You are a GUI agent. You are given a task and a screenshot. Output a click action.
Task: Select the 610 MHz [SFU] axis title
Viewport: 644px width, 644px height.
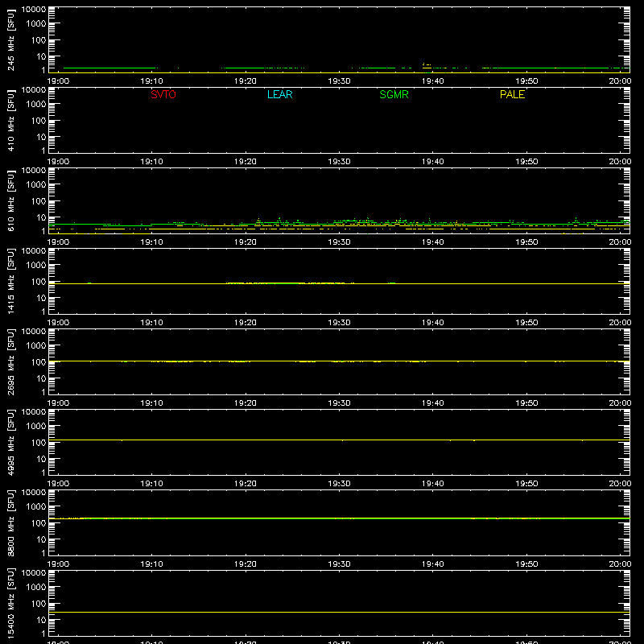tap(10, 201)
